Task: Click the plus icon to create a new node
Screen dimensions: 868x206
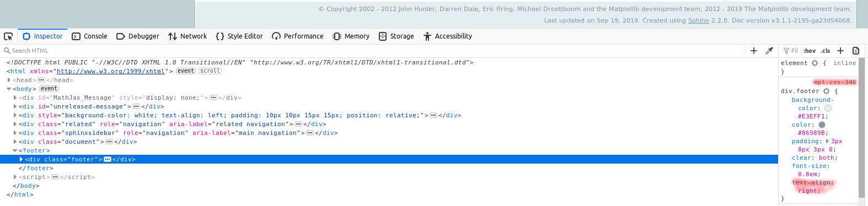Action: point(754,51)
